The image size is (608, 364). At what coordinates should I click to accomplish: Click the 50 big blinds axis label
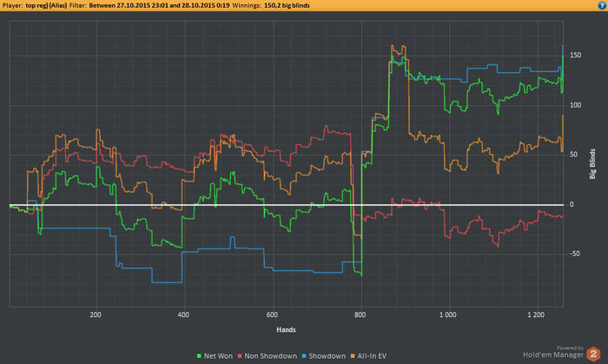coord(574,155)
